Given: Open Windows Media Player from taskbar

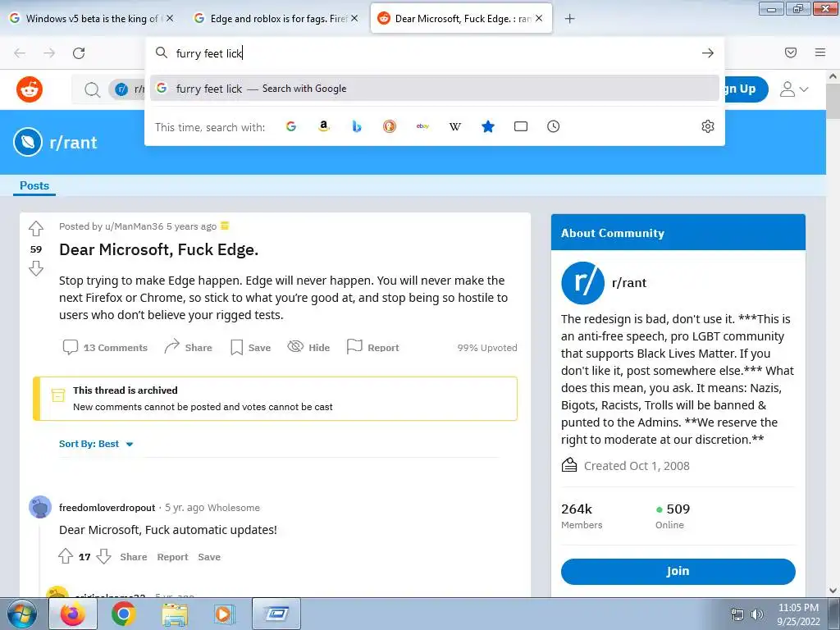Looking at the screenshot, I should pos(224,614).
